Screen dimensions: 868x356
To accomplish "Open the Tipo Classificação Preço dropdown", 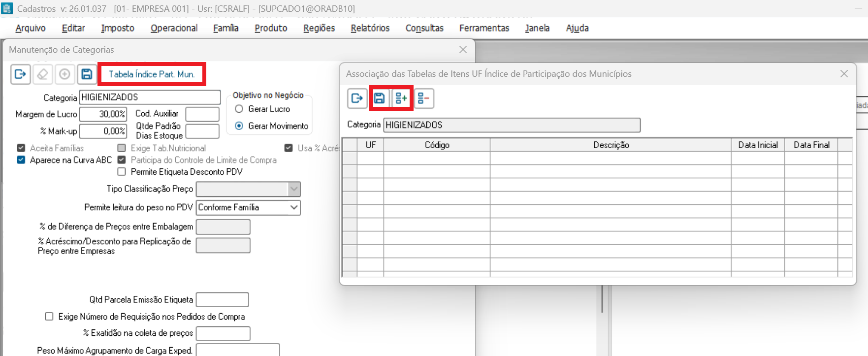I will pos(294,189).
